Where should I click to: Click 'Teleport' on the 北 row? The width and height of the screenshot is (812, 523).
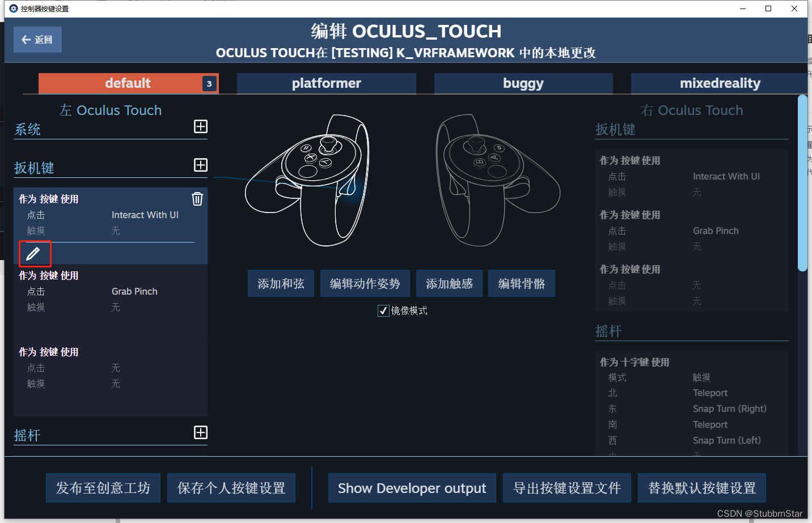coord(710,393)
